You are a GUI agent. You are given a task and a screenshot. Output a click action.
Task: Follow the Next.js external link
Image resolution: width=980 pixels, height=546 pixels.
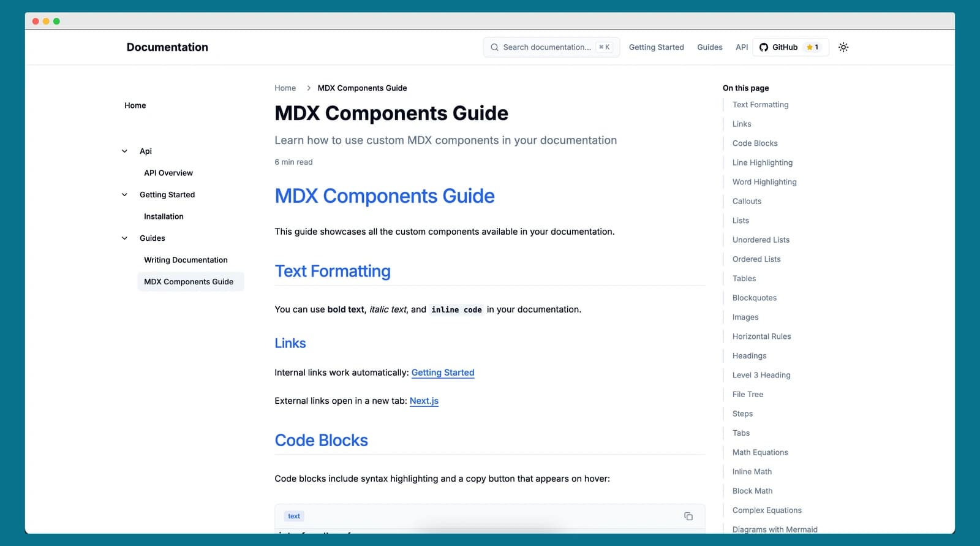tap(424, 401)
